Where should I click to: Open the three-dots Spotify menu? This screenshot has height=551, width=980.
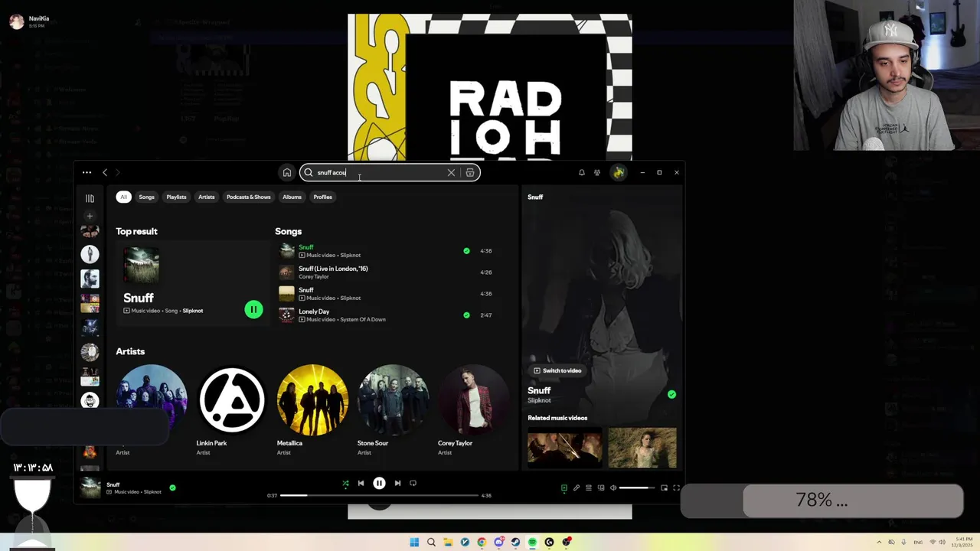pos(87,172)
